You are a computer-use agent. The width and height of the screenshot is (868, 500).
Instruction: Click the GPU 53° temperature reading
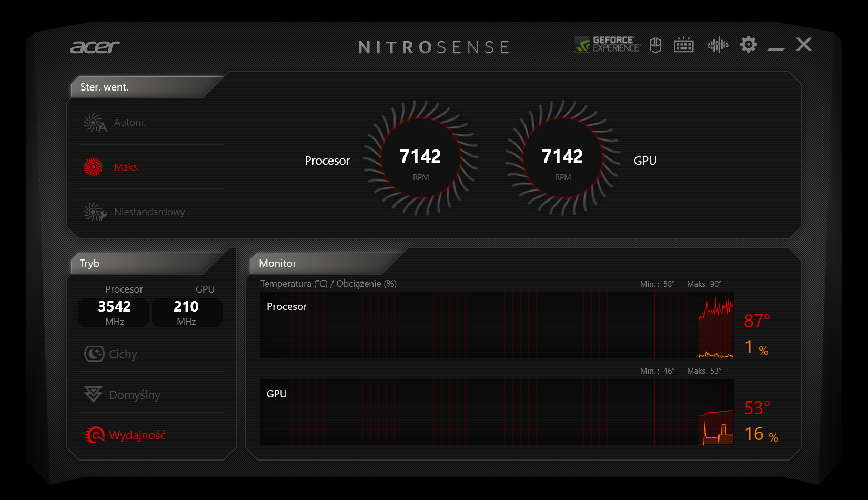click(x=757, y=408)
